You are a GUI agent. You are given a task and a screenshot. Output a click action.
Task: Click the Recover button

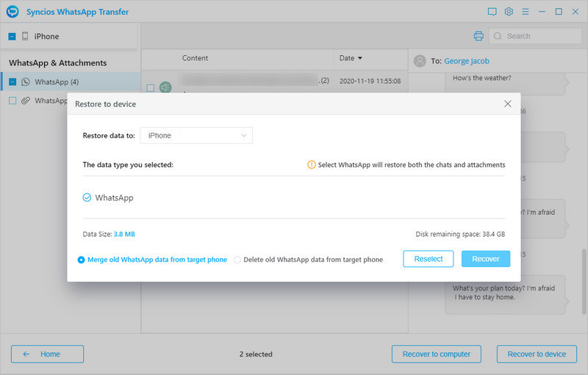(x=486, y=259)
